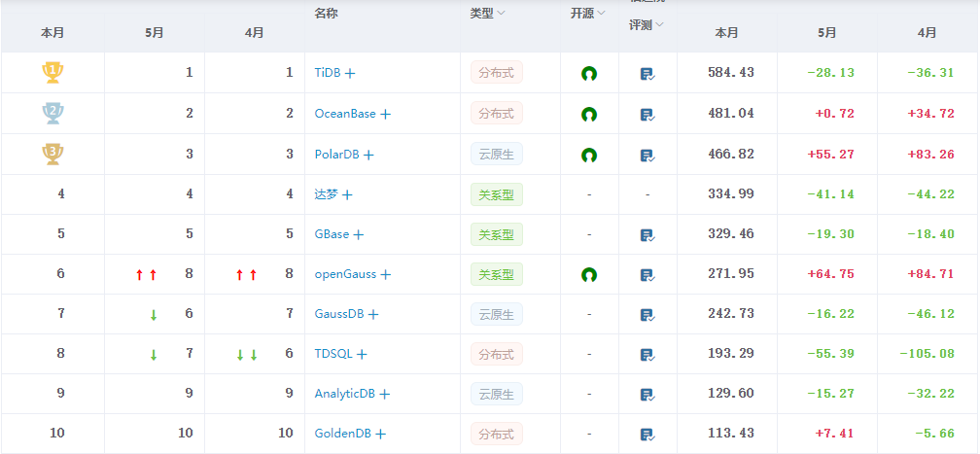
Task: Click the plus icon beside PolarDB
Action: [368, 156]
